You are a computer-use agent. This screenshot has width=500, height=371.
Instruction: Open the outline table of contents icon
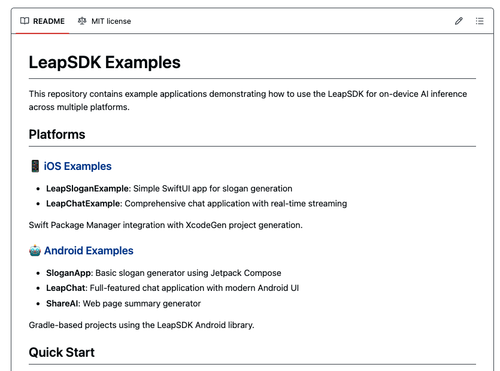click(479, 21)
